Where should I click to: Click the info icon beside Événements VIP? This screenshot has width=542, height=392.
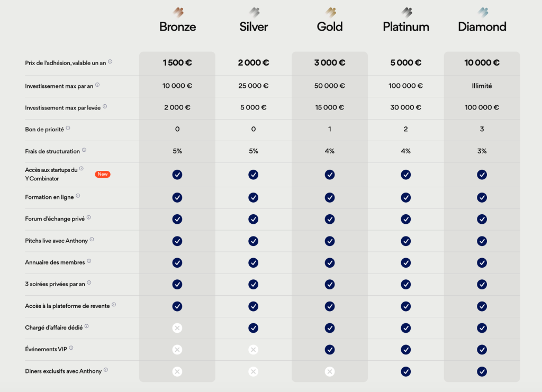coord(71,348)
